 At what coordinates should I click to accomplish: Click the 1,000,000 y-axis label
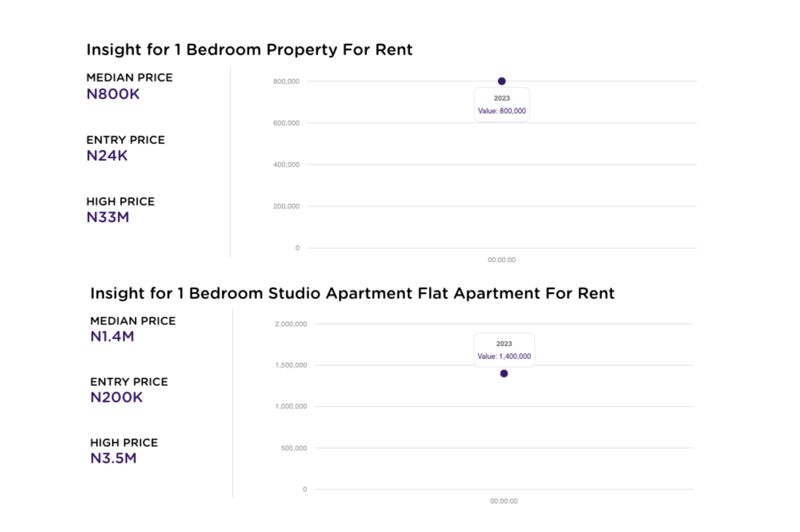[291, 407]
